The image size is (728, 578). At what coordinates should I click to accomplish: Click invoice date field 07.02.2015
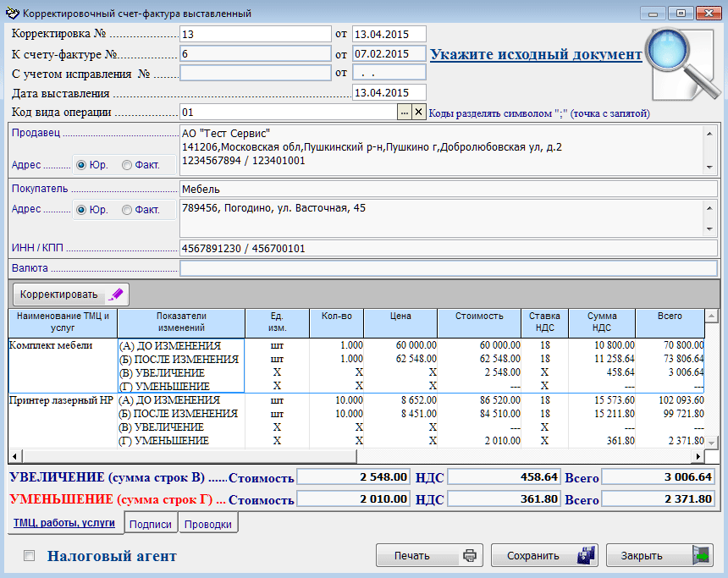coord(389,54)
